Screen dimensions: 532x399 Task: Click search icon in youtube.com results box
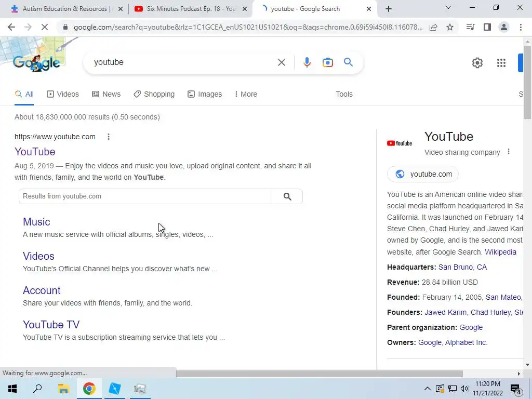[x=287, y=196]
